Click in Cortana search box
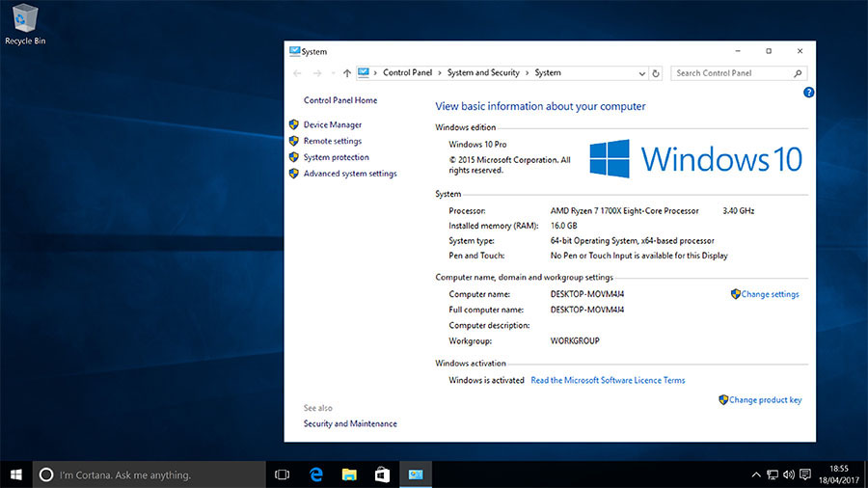 click(x=149, y=474)
